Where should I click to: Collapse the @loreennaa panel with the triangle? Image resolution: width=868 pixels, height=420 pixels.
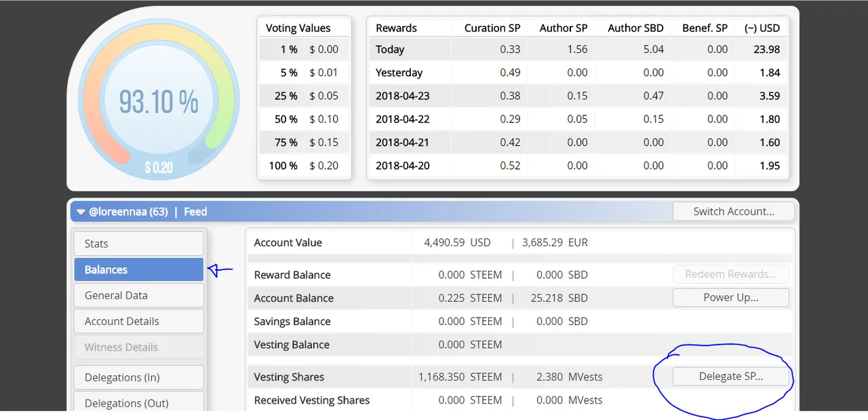(81, 212)
